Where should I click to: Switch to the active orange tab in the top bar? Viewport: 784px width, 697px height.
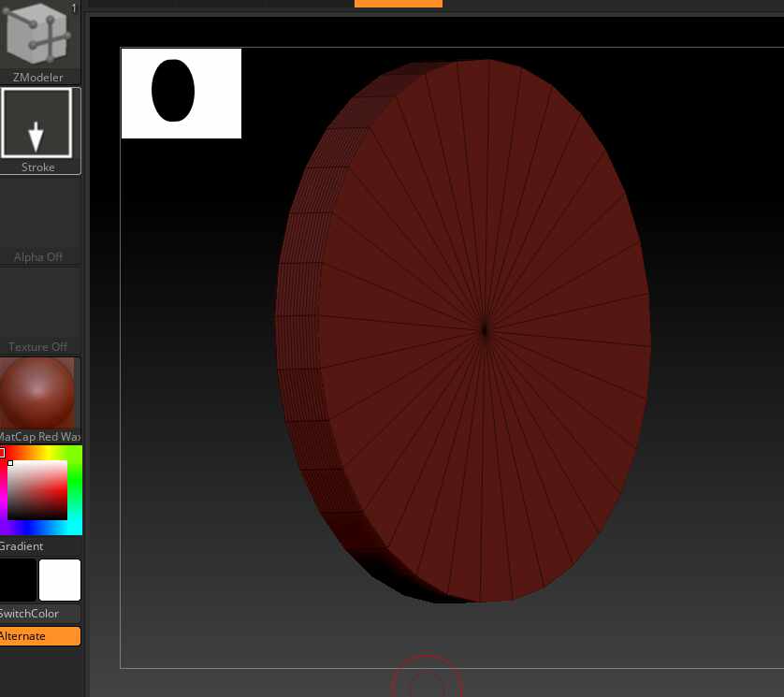(x=398, y=4)
